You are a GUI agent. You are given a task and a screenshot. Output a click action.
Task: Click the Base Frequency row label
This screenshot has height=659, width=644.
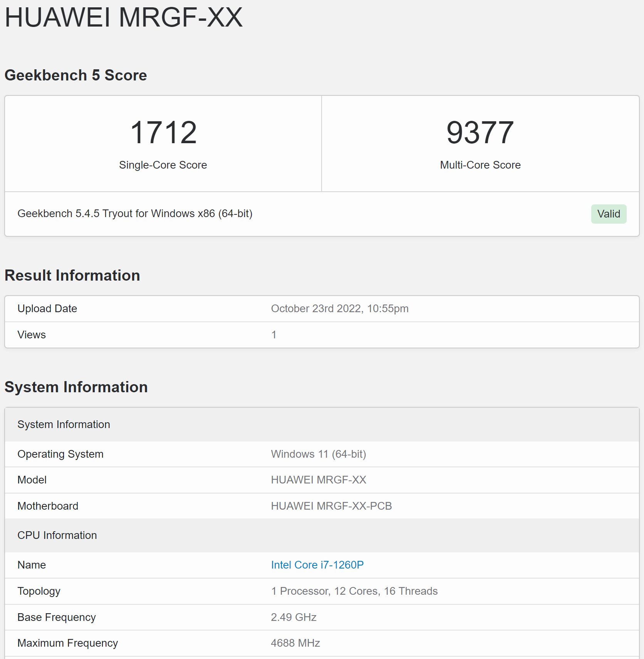click(57, 617)
